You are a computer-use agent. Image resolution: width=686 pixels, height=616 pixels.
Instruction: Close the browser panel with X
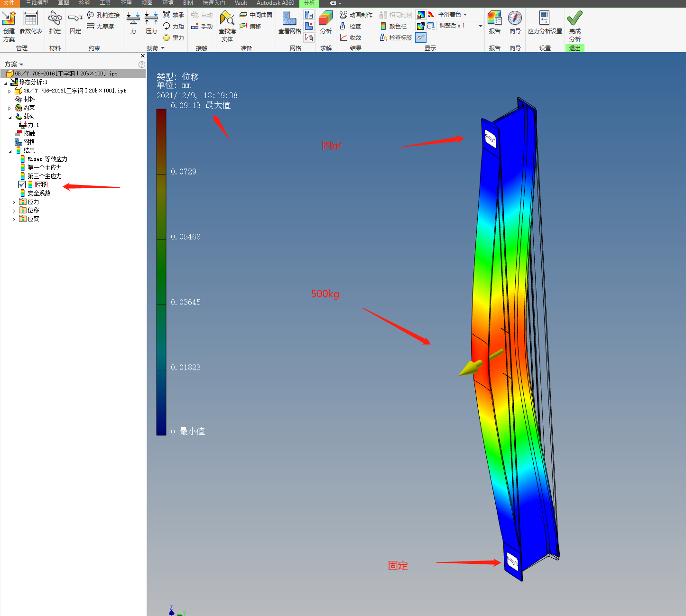(x=143, y=56)
